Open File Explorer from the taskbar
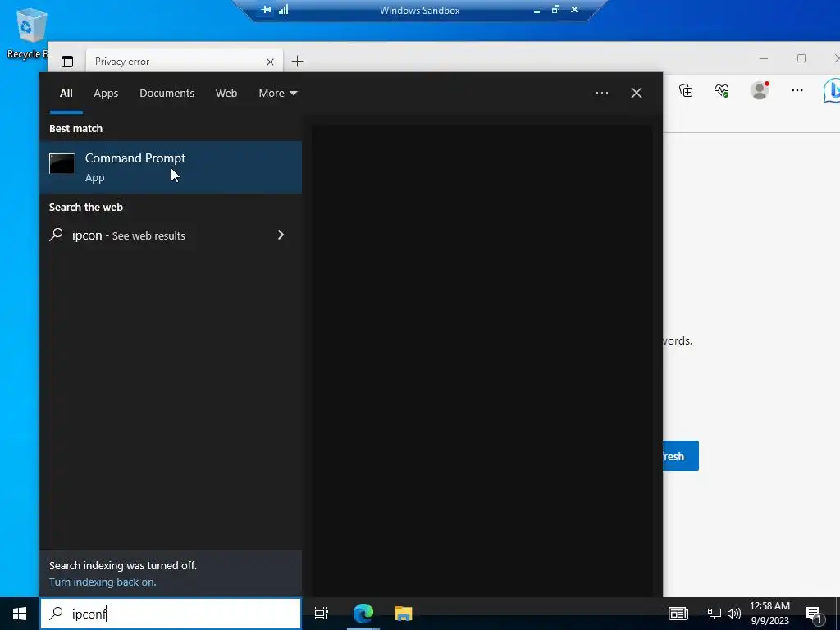Screen dimensions: 840x630 point(404,614)
